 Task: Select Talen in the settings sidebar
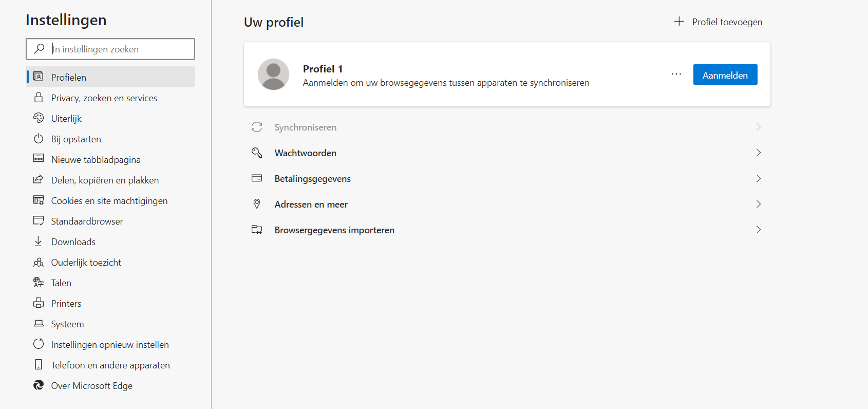pos(61,283)
